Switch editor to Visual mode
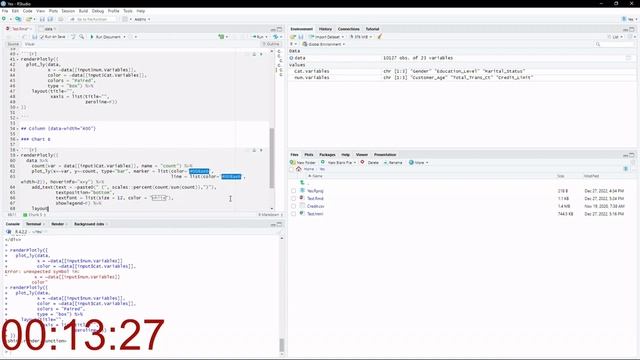Screen dimensions: 640x360 [30, 44]
